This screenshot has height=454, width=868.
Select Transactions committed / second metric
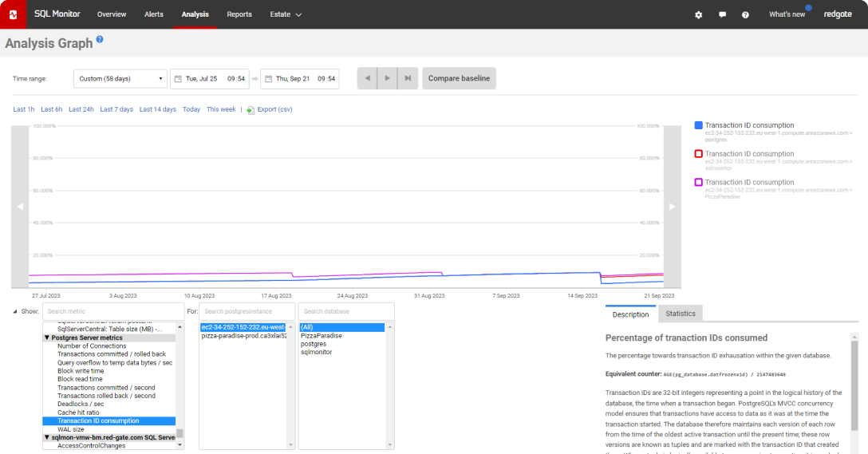point(106,388)
